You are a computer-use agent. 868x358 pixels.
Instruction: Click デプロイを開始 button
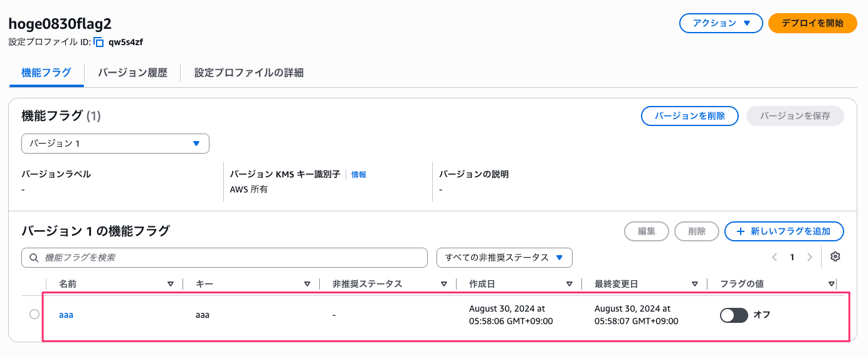point(812,23)
